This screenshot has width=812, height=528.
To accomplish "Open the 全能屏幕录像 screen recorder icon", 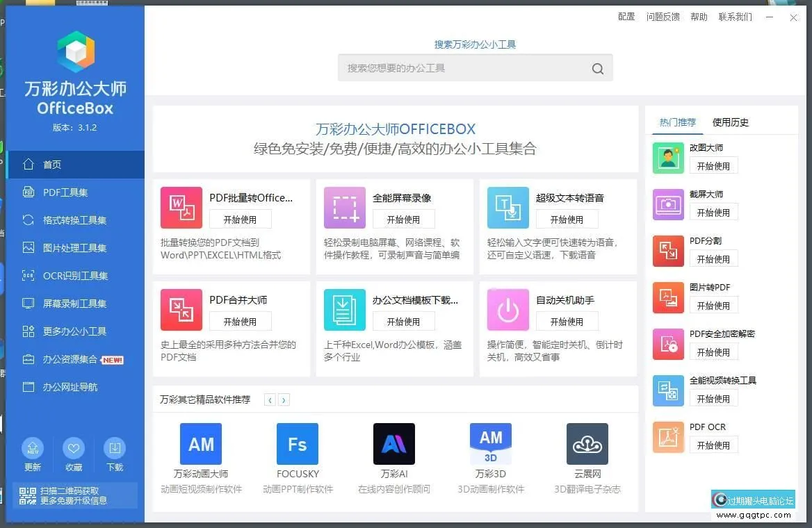I will click(345, 208).
